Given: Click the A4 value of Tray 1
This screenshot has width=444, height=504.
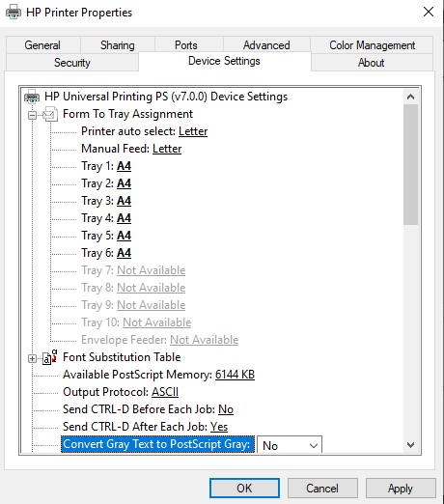Looking at the screenshot, I should click(124, 166).
